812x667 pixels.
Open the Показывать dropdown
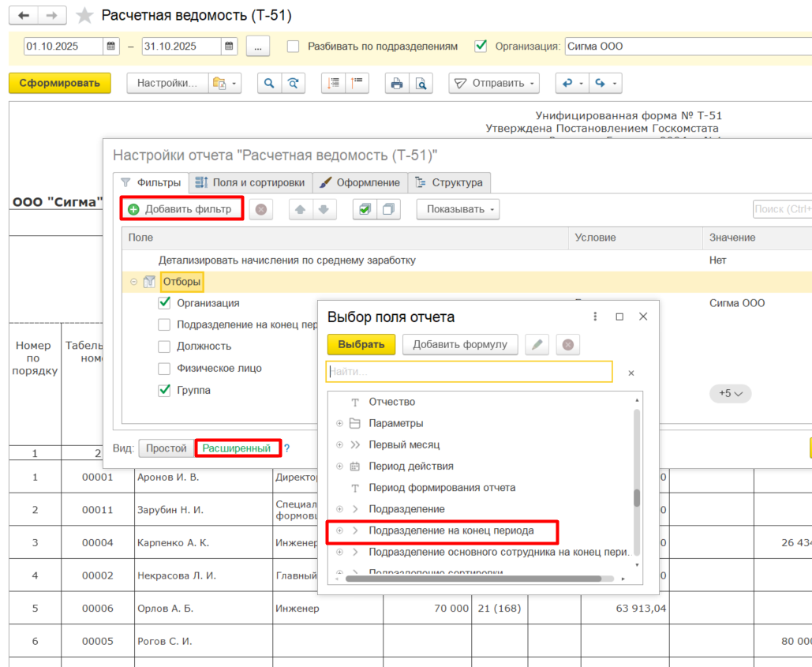click(458, 209)
